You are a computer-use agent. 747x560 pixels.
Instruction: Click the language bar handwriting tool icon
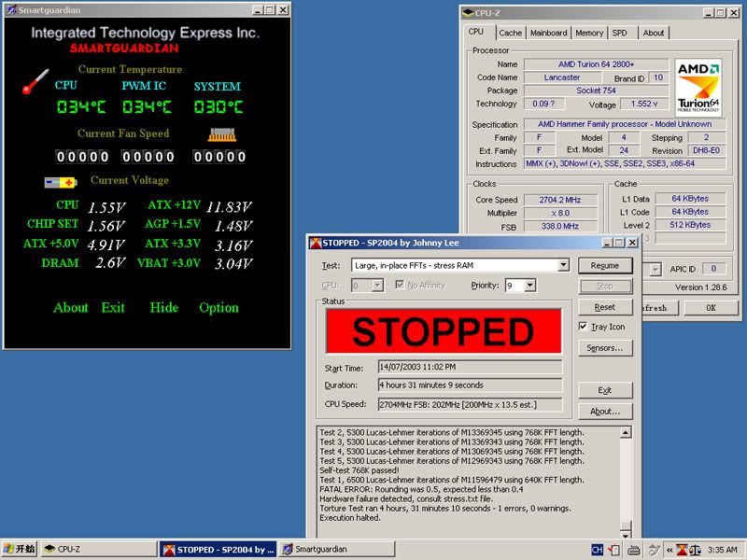pos(655,550)
